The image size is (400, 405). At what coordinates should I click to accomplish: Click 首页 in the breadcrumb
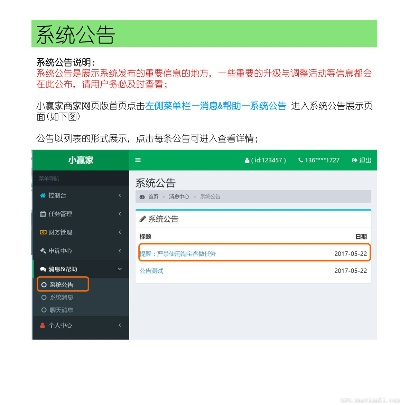153,197
